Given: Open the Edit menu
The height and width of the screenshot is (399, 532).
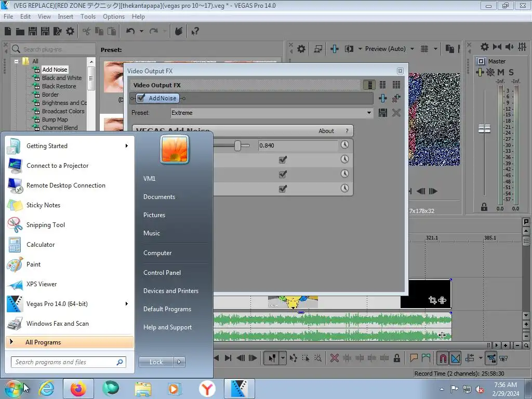Looking at the screenshot, I should click(25, 16).
